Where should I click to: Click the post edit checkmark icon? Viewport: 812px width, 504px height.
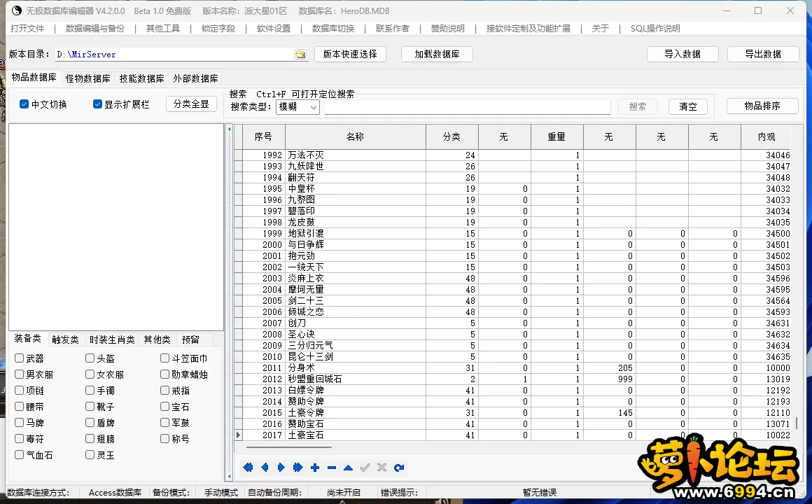click(365, 468)
